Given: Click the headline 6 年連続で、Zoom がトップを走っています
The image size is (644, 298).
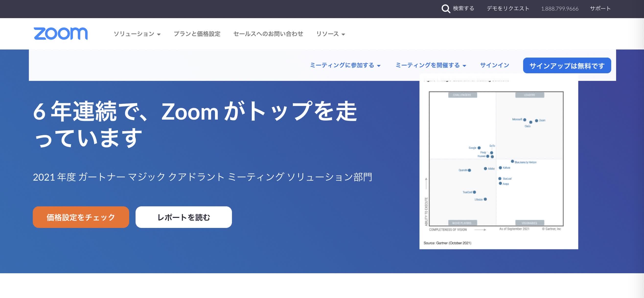Looking at the screenshot, I should 195,124.
